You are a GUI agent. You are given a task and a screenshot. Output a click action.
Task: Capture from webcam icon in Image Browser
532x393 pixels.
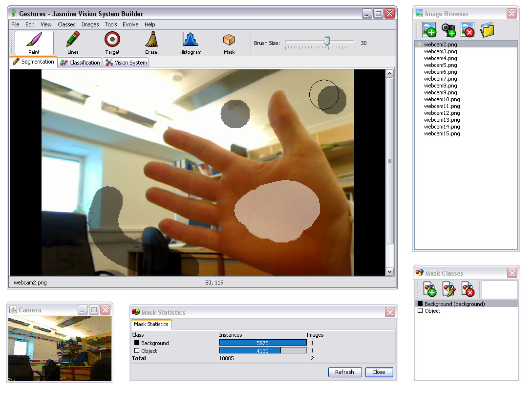pos(448,30)
